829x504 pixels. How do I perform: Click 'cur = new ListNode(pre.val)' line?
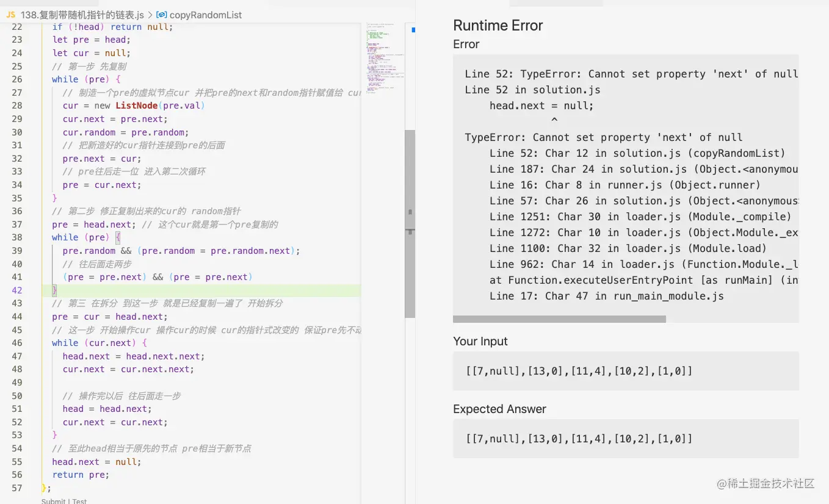pyautogui.click(x=134, y=106)
